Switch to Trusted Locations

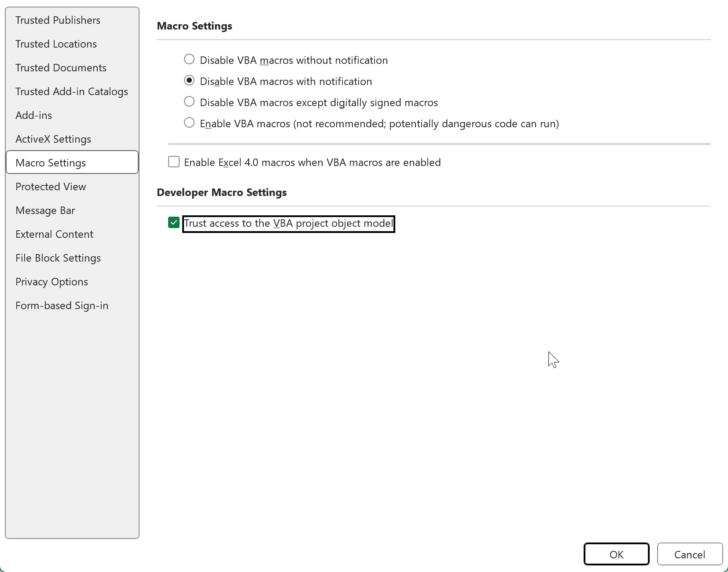[x=56, y=44]
